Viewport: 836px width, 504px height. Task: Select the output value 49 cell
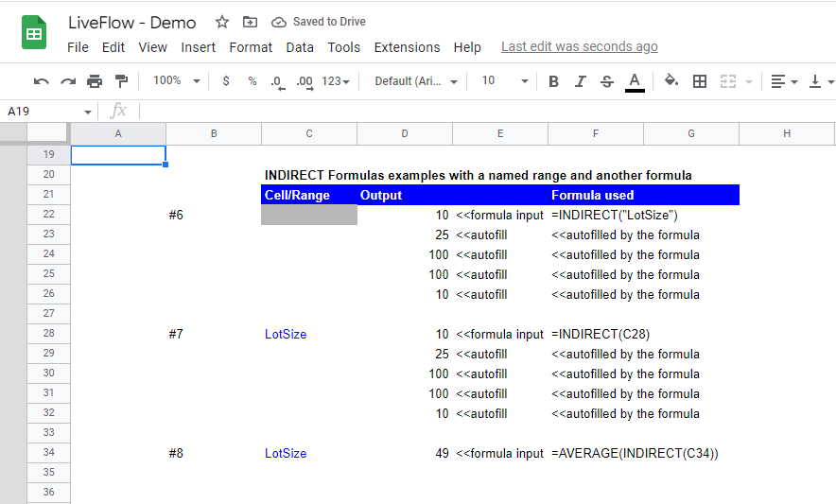click(x=405, y=453)
